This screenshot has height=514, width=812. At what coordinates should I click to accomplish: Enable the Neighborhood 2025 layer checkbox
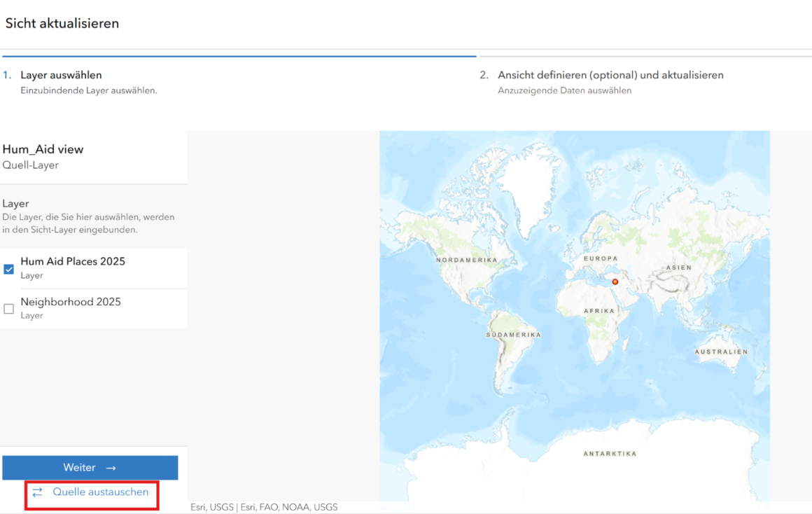[x=9, y=309]
